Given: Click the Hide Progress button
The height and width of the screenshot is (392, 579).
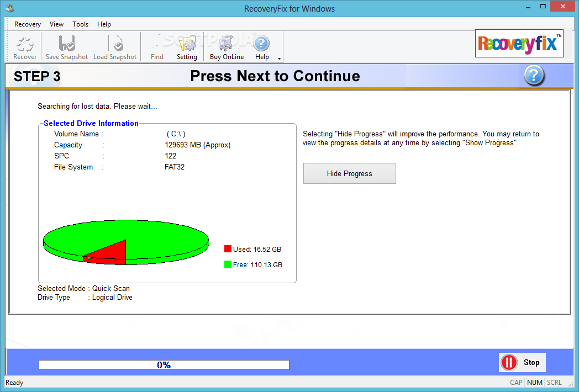Looking at the screenshot, I should click(349, 173).
